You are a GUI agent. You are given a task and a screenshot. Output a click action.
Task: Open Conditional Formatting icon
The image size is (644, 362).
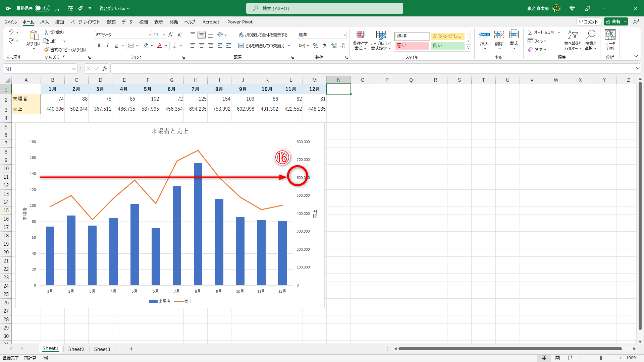(x=360, y=35)
